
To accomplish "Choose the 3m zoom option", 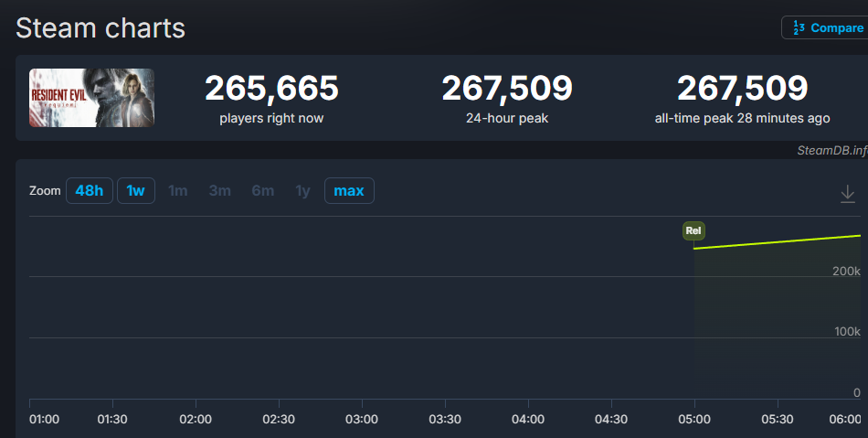I will [219, 190].
